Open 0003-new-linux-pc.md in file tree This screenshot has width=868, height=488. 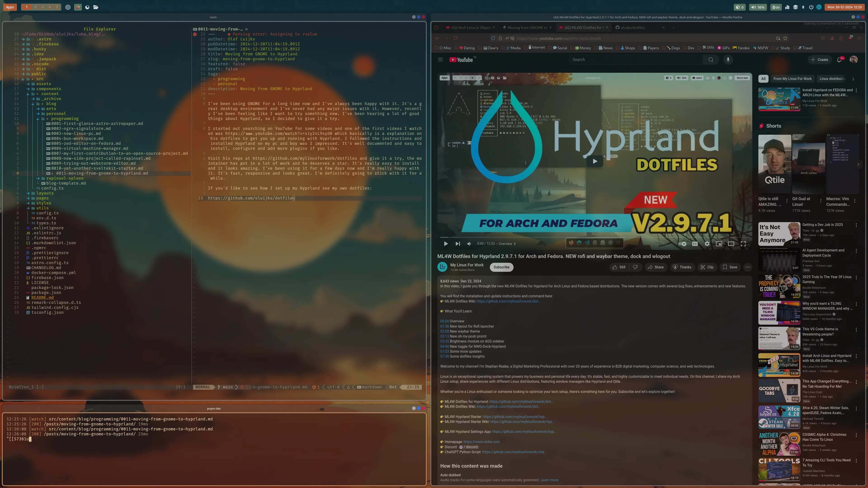click(x=76, y=133)
